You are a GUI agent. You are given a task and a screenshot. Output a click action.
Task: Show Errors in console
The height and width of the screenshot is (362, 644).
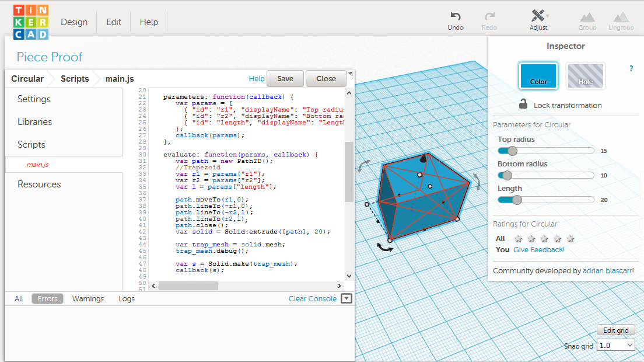[48, 299]
